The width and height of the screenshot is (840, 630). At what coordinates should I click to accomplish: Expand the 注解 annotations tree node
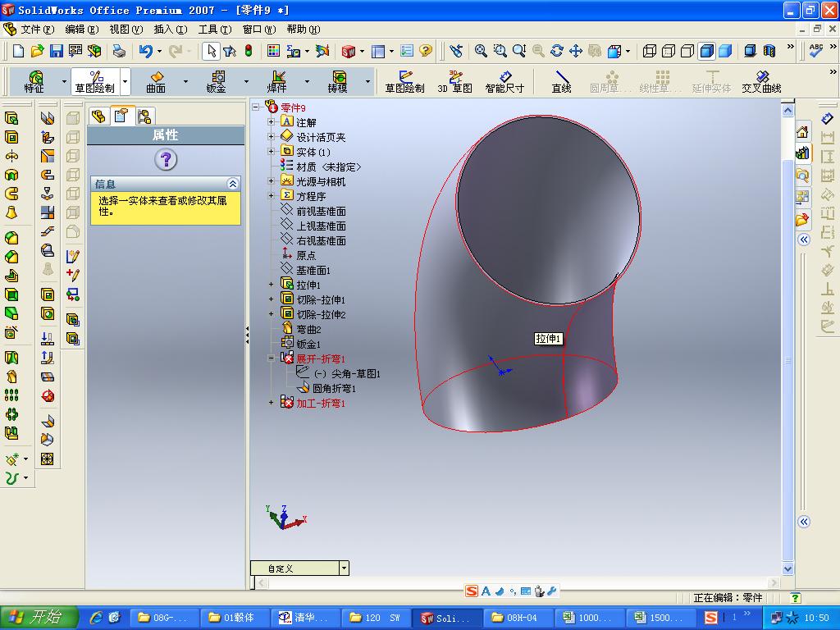pyautogui.click(x=271, y=122)
